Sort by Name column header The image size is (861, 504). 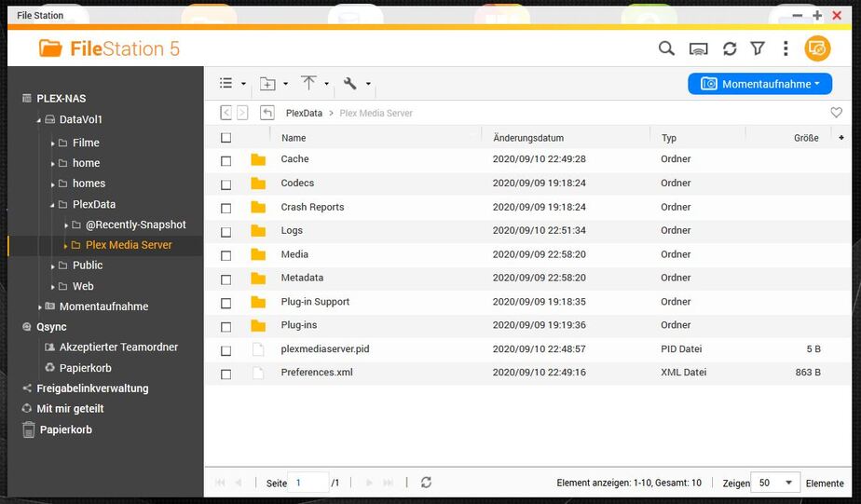point(294,138)
